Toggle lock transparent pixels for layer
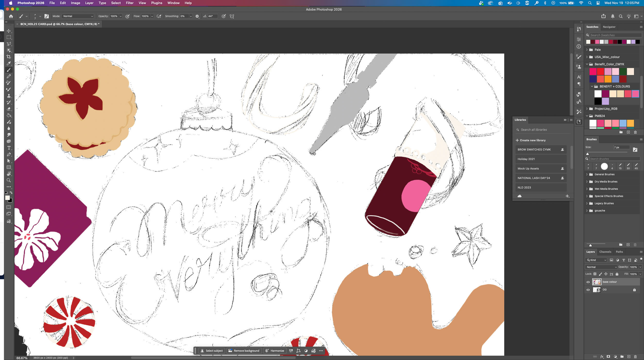The height and width of the screenshot is (360, 644). [x=595, y=274]
